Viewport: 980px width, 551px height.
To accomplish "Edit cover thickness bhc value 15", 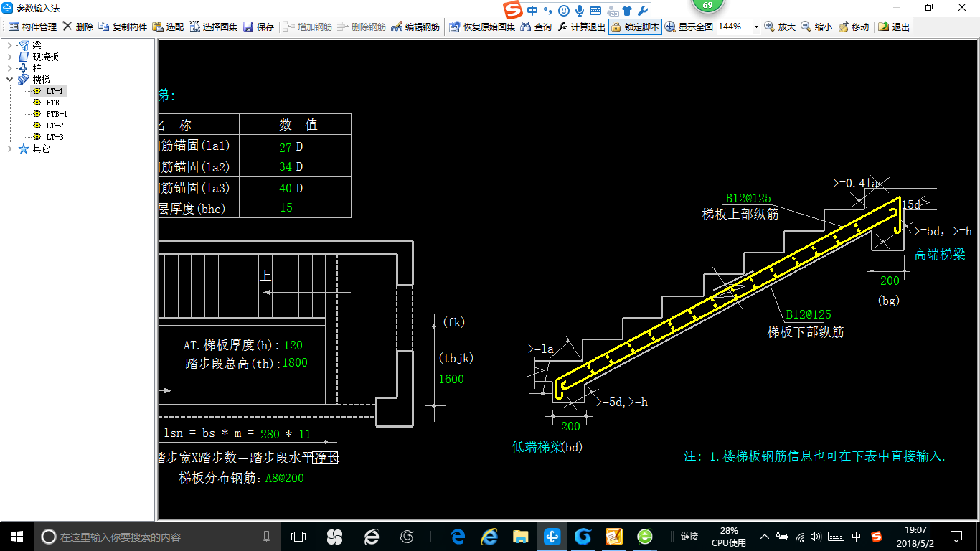I will point(286,208).
